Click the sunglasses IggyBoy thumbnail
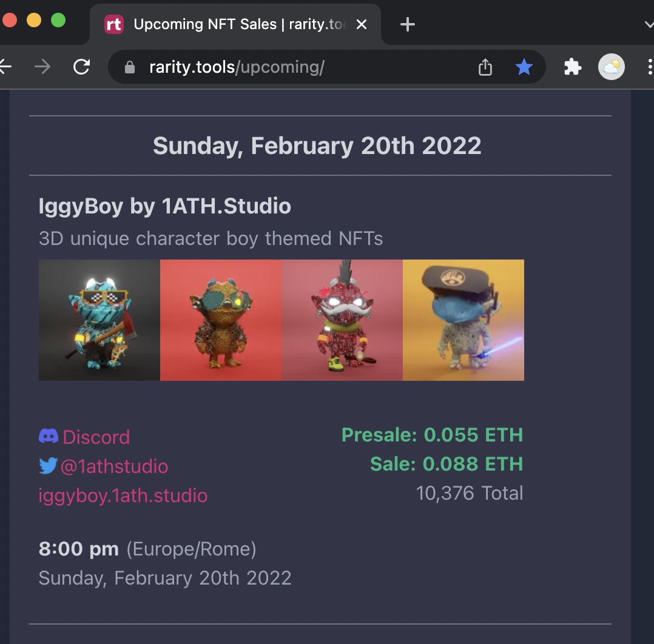Screen dimensions: 654x644 tap(99, 320)
